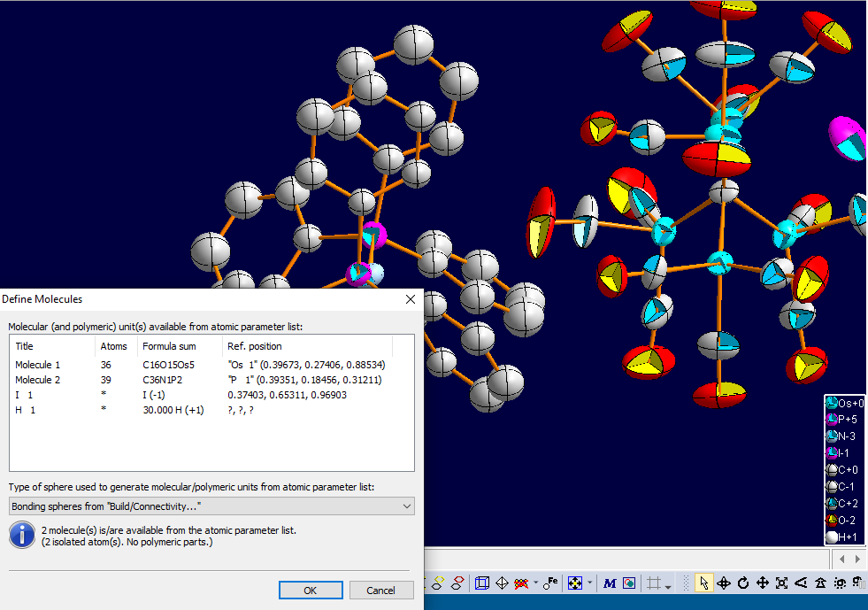Expand the destroy atoms dropdown arrow

pyautogui.click(x=534, y=583)
